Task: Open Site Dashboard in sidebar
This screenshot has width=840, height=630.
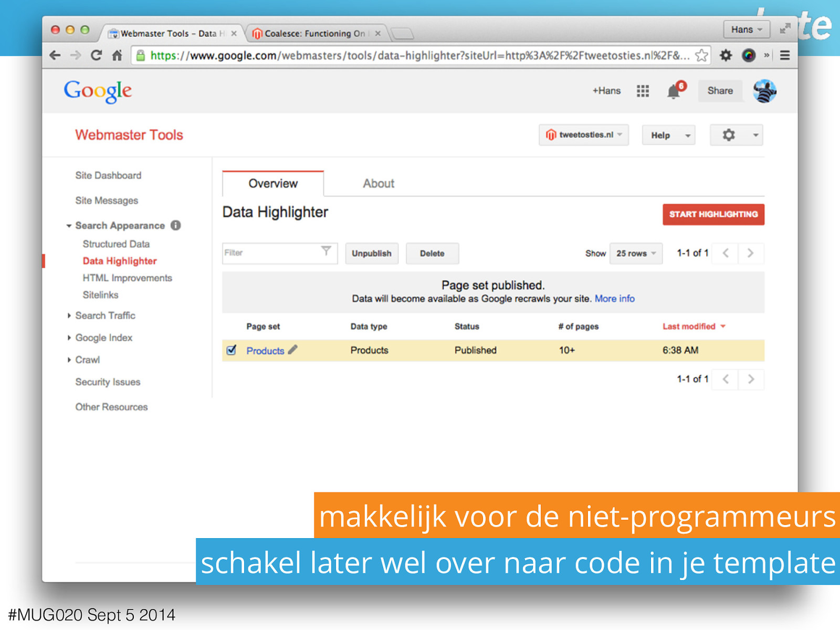Action: (x=108, y=175)
